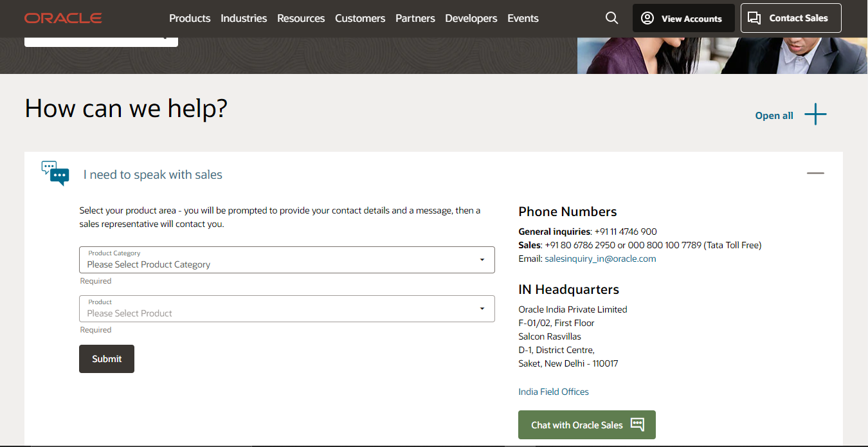Submit the product selection form
This screenshot has height=447, width=868.
tap(107, 359)
